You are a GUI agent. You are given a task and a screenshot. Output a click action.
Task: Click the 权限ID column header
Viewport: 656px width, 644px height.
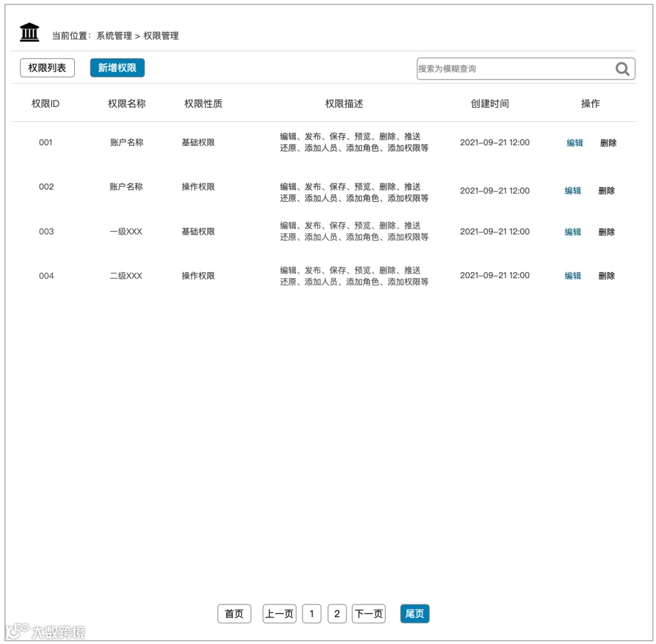point(46,104)
